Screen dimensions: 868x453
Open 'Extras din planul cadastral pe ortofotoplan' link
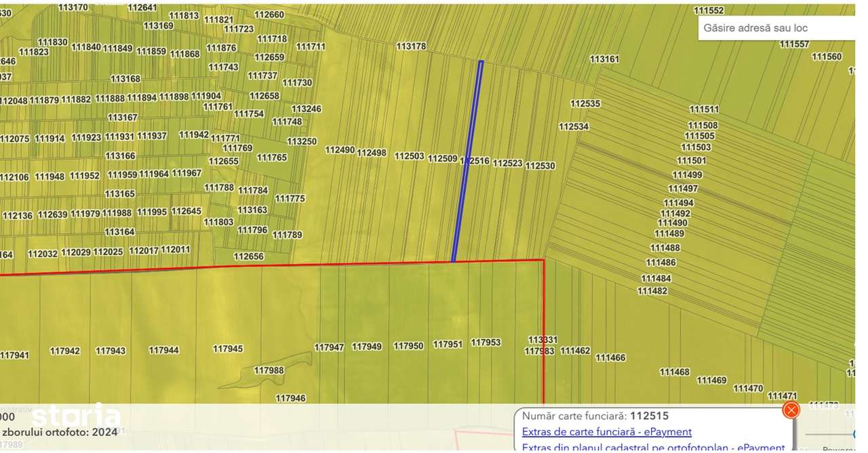pos(653,448)
